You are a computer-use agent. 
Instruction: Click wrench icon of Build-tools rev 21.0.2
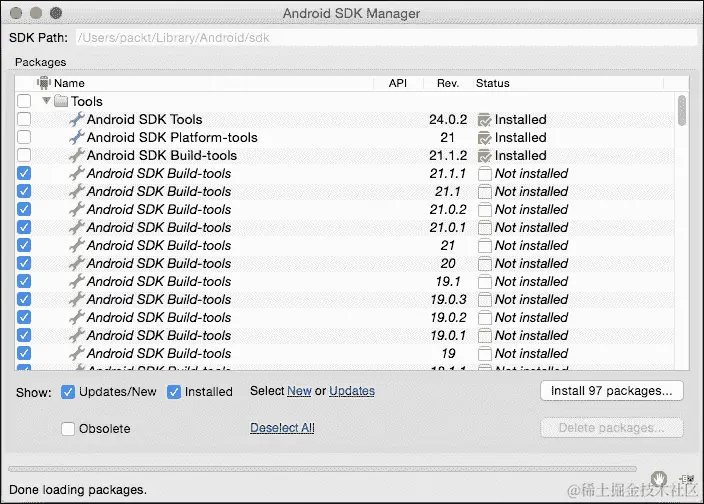coord(77,209)
